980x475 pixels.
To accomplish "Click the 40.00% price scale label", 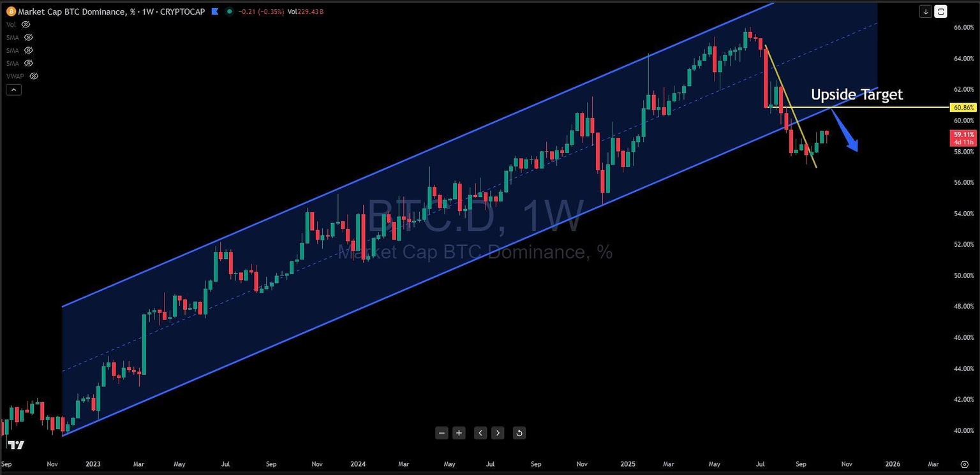I will (963, 430).
